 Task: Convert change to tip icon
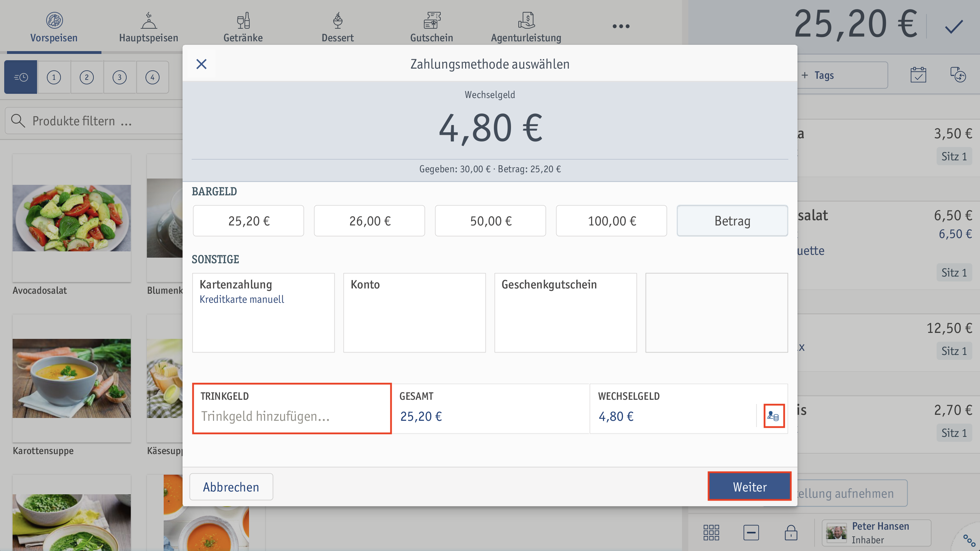point(774,416)
